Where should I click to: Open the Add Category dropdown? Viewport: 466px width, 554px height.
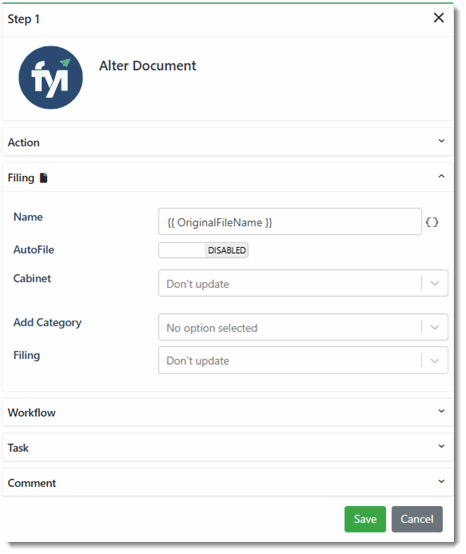pos(303,327)
